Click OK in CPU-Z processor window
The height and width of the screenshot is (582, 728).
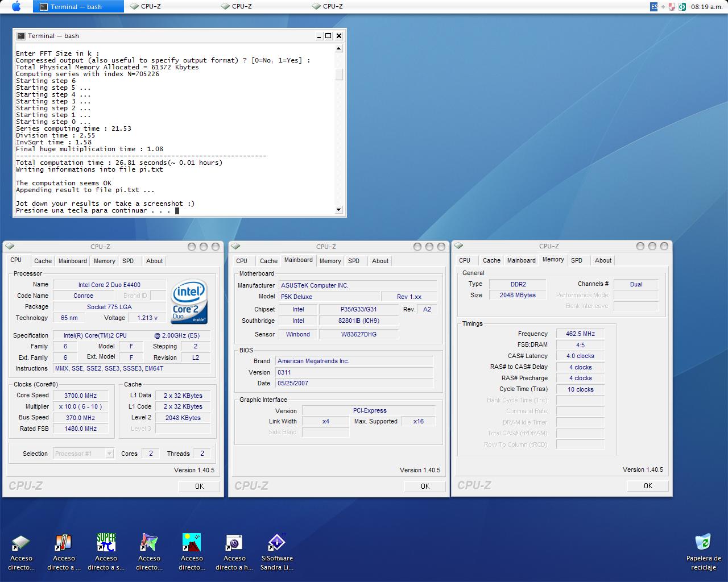pyautogui.click(x=199, y=487)
